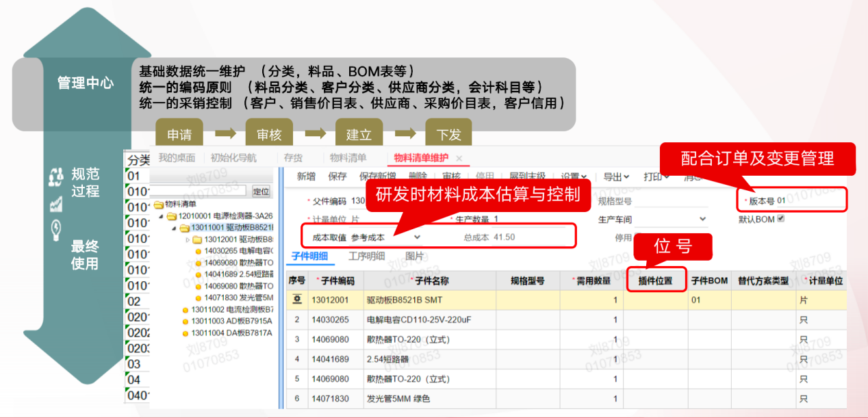Open the 生产车间 dropdown
This screenshot has height=418, width=868.
coord(702,220)
